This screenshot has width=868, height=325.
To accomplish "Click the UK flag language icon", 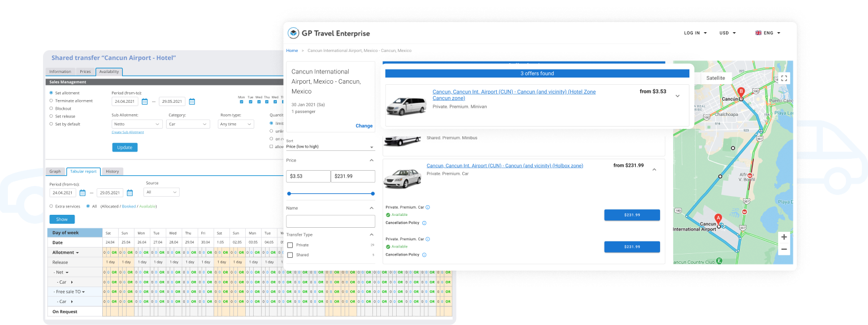I will (758, 33).
